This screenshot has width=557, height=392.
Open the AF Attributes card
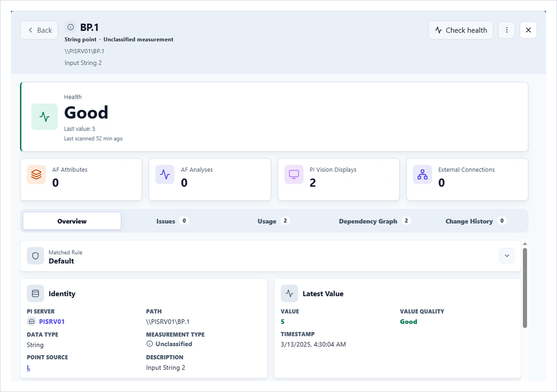tap(81, 179)
